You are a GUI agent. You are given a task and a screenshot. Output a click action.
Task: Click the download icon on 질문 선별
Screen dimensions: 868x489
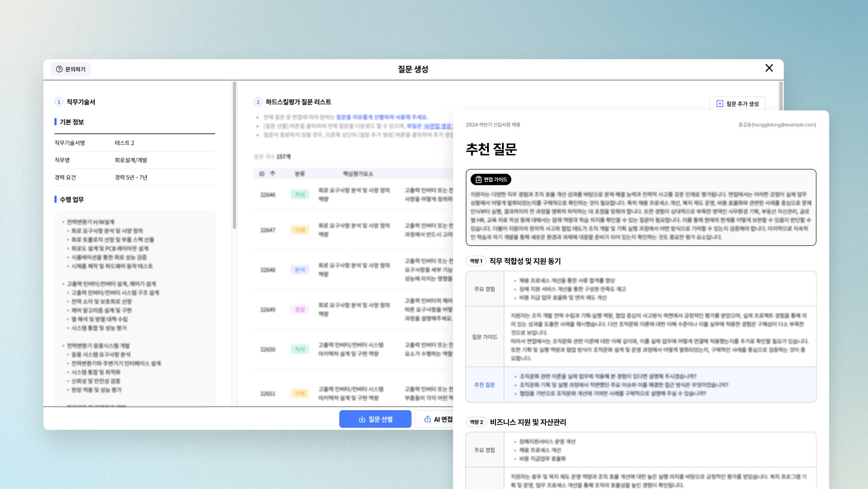tap(362, 419)
